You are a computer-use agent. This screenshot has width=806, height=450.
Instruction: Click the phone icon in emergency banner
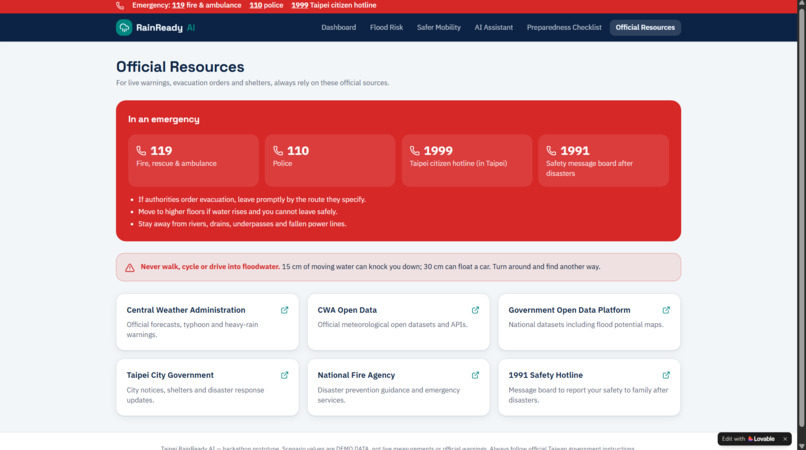(120, 6)
